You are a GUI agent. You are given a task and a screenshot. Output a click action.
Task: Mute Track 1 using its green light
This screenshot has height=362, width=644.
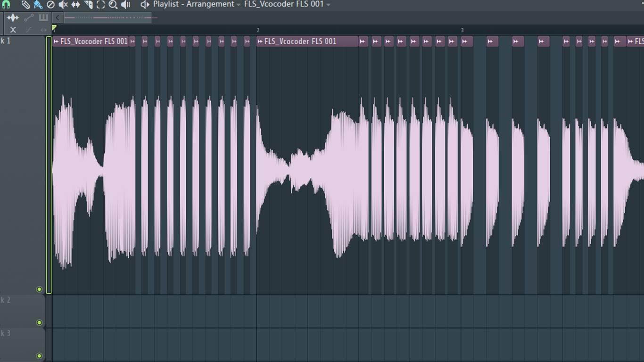[39, 289]
